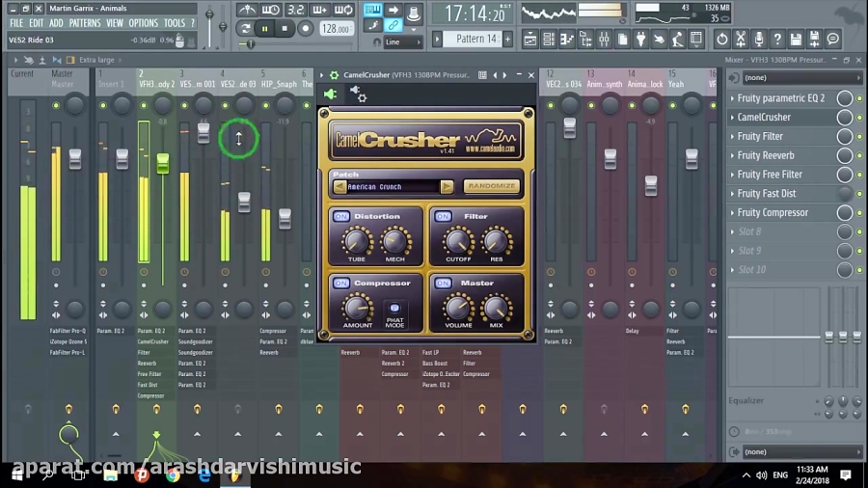
Task: Open audio editor scissors icon
Action: (741, 40)
